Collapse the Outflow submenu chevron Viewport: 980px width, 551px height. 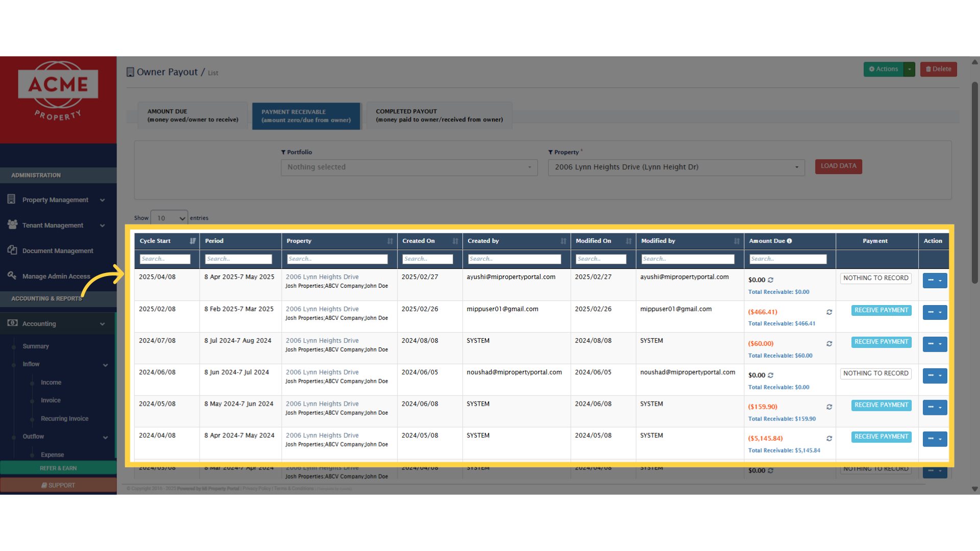[x=106, y=437]
